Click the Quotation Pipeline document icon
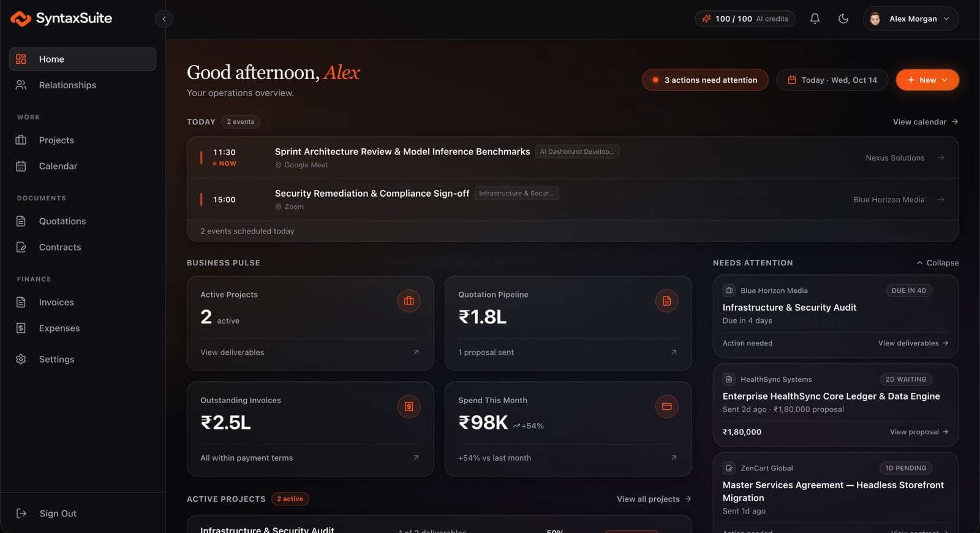The image size is (980, 533). click(x=667, y=301)
